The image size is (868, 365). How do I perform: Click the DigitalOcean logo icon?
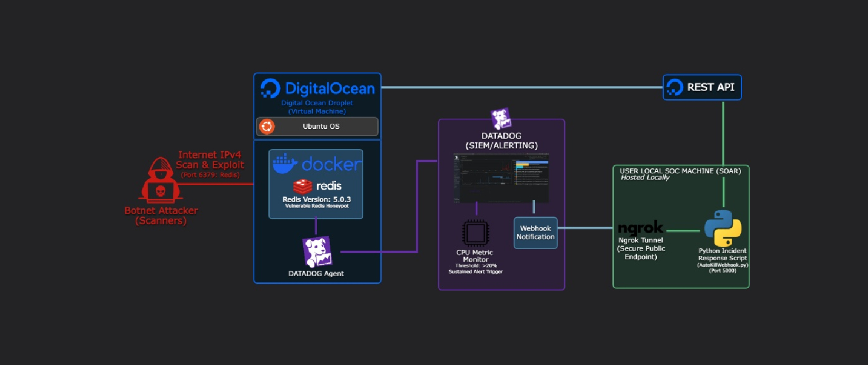pyautogui.click(x=270, y=88)
